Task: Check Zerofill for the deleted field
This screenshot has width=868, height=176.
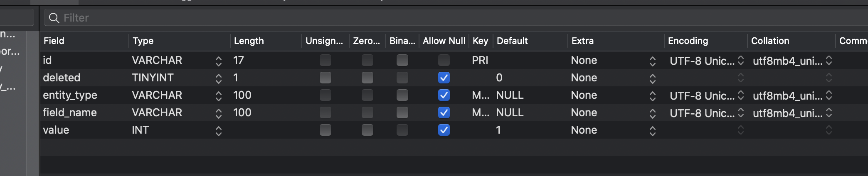Action: (x=367, y=78)
